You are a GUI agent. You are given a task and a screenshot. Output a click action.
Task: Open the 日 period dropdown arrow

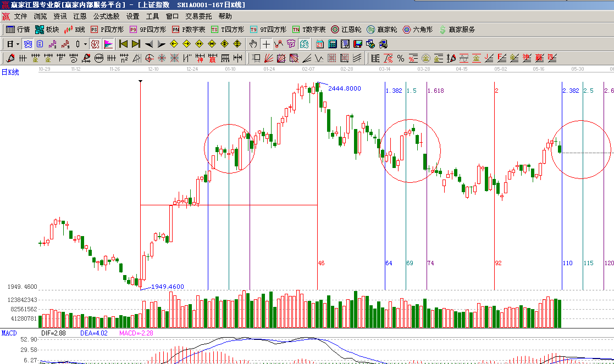tap(18, 44)
